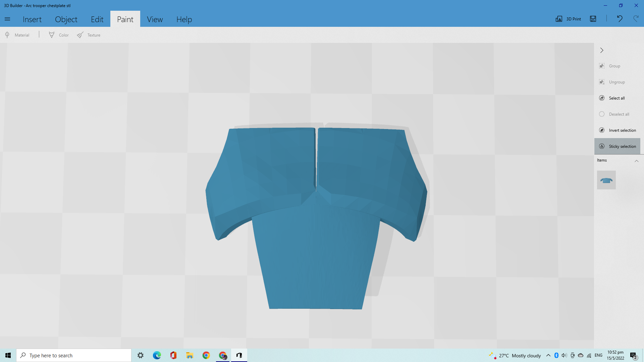Click Ungroup in the side panel
The image size is (644, 362).
[617, 82]
